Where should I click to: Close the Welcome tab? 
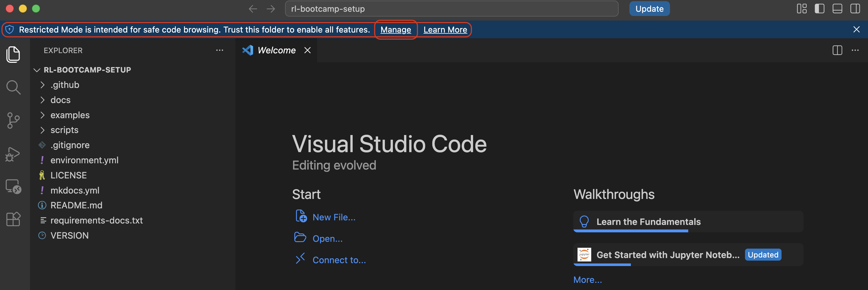pyautogui.click(x=307, y=50)
